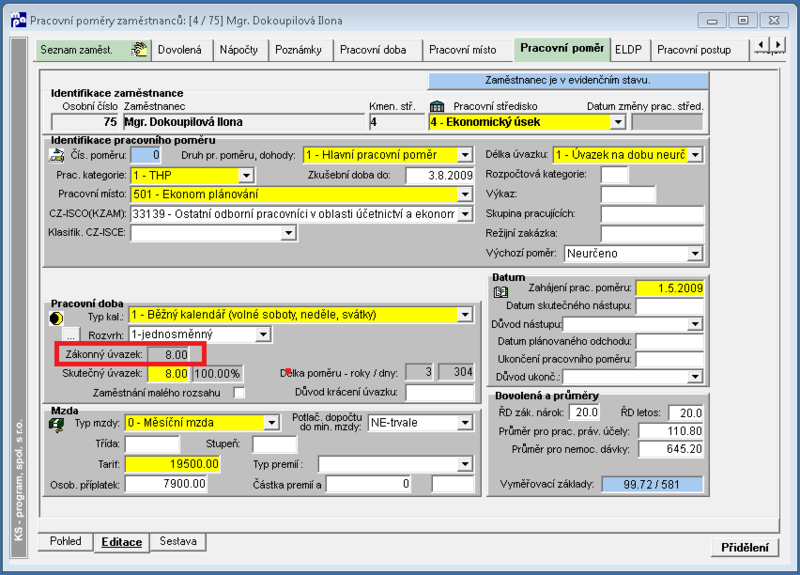Switch to the Pohled view tab

pyautogui.click(x=65, y=541)
